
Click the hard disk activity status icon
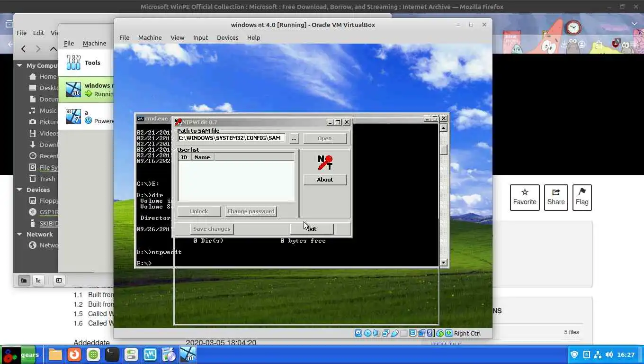[x=358, y=333]
